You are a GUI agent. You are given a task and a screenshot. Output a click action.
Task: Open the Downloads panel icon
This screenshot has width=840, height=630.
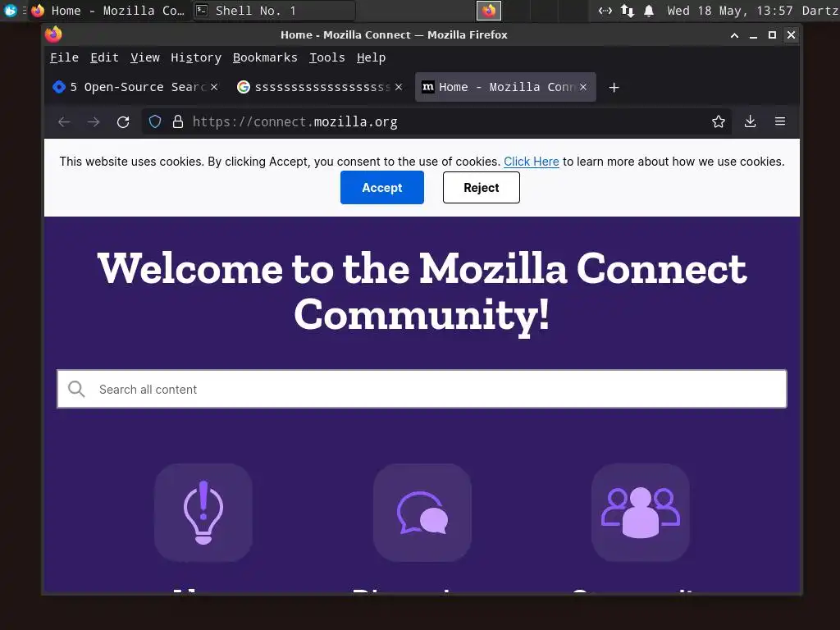point(750,121)
